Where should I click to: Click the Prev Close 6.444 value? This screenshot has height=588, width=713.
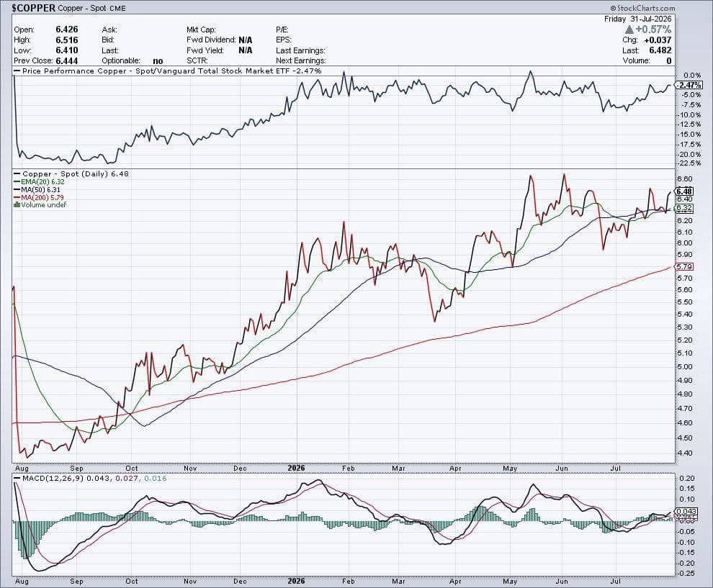67,61
